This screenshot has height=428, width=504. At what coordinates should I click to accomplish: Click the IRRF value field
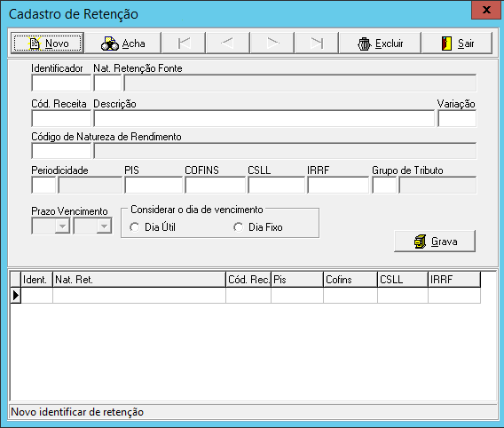click(x=338, y=185)
